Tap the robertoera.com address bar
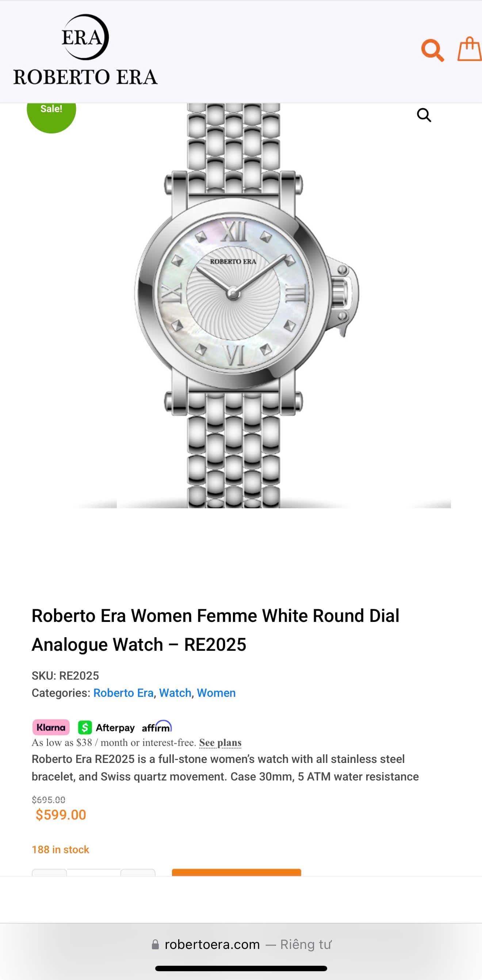 (241, 944)
